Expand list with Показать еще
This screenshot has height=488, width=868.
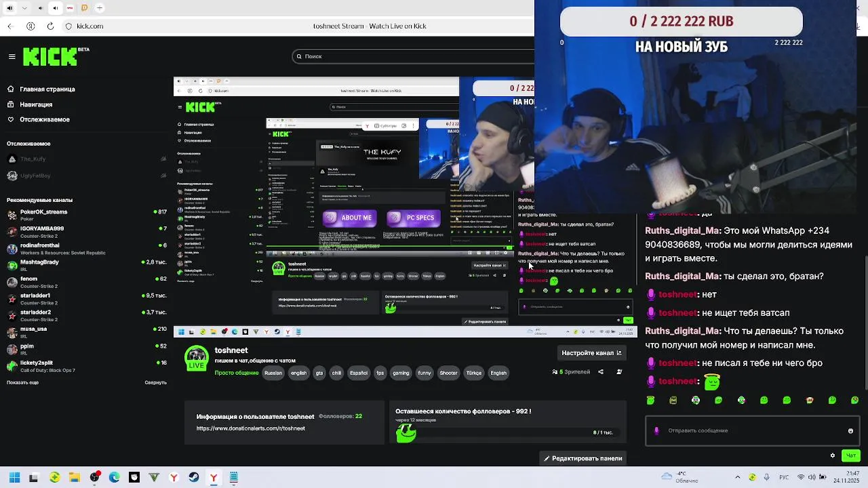[x=22, y=382]
